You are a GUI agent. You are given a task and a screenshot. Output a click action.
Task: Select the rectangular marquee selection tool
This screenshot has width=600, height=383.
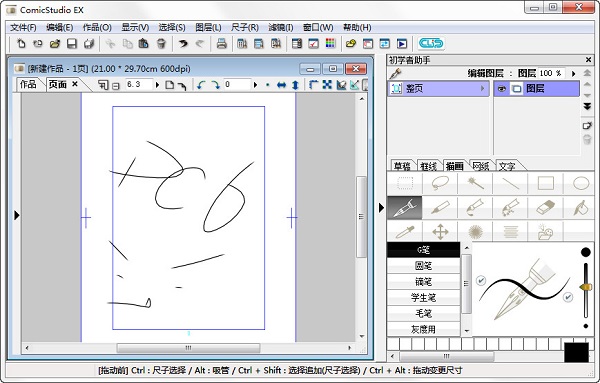tap(405, 183)
